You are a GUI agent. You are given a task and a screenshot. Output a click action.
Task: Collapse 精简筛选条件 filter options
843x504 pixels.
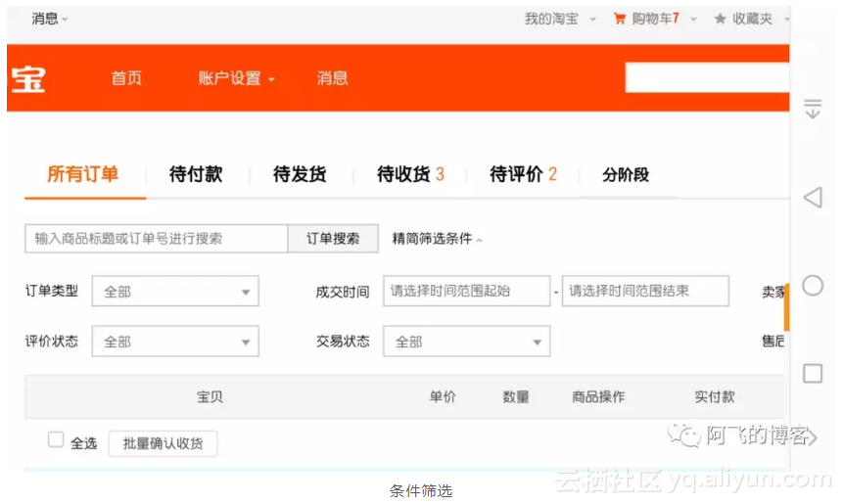[437, 239]
